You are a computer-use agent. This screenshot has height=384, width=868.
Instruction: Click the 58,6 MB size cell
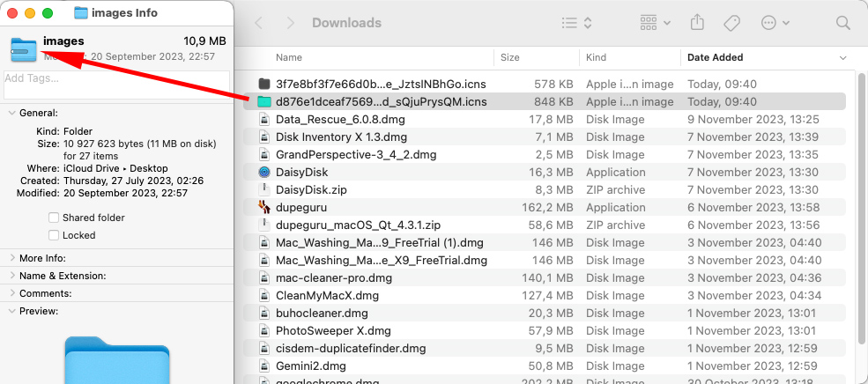(550, 225)
